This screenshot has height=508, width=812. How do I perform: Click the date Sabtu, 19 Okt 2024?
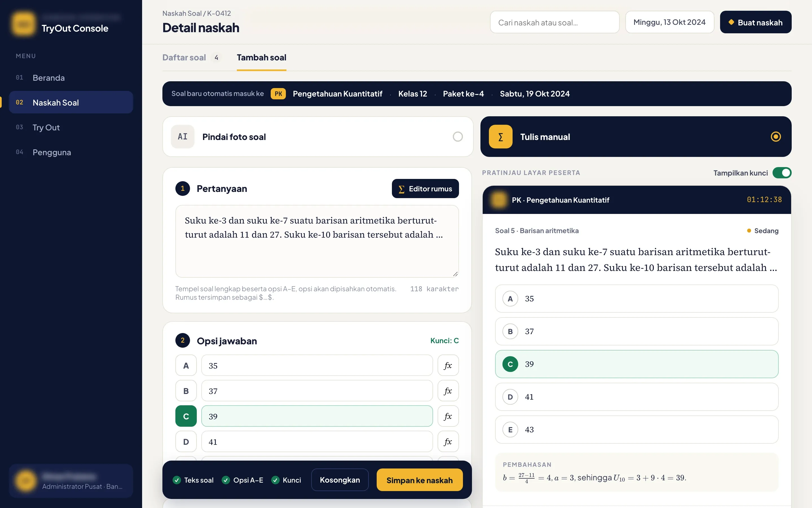click(535, 94)
